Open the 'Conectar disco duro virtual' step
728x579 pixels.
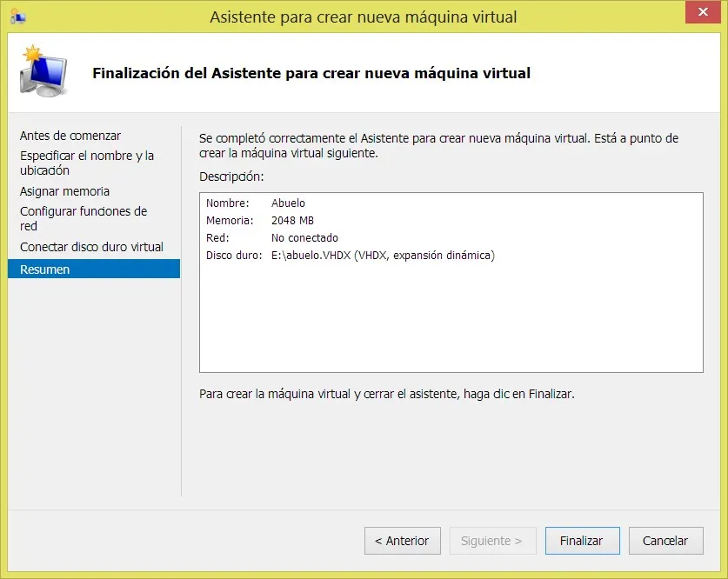tap(92, 247)
